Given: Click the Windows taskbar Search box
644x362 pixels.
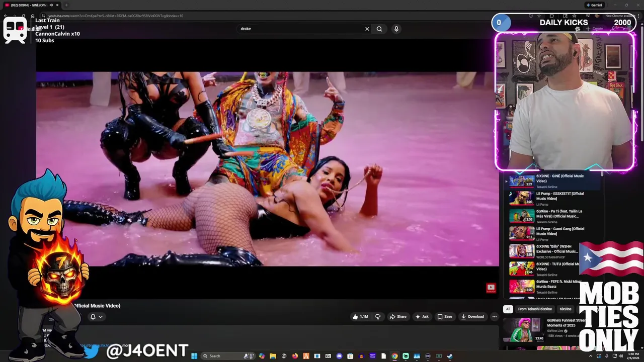Looking at the screenshot, I should pos(228,356).
